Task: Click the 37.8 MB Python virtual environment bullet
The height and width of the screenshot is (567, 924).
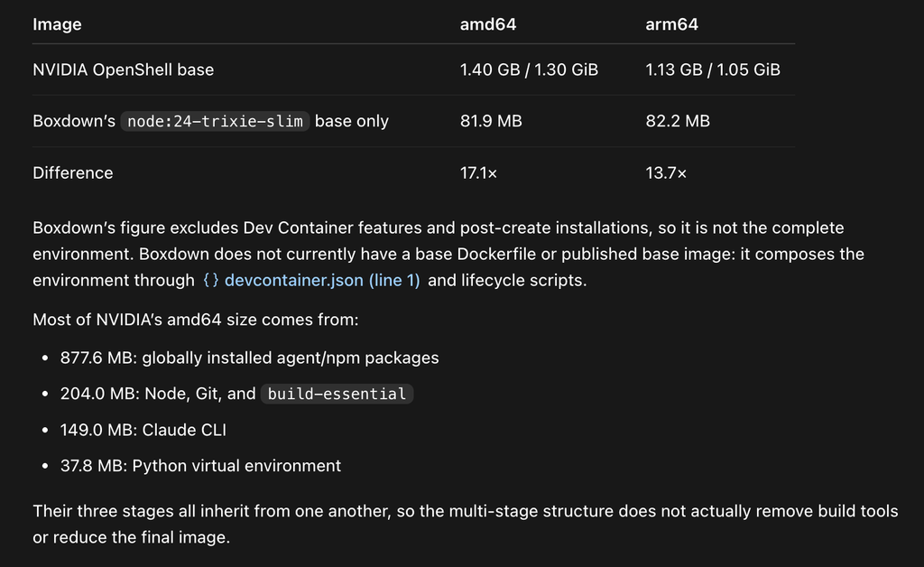Action: coord(200,466)
